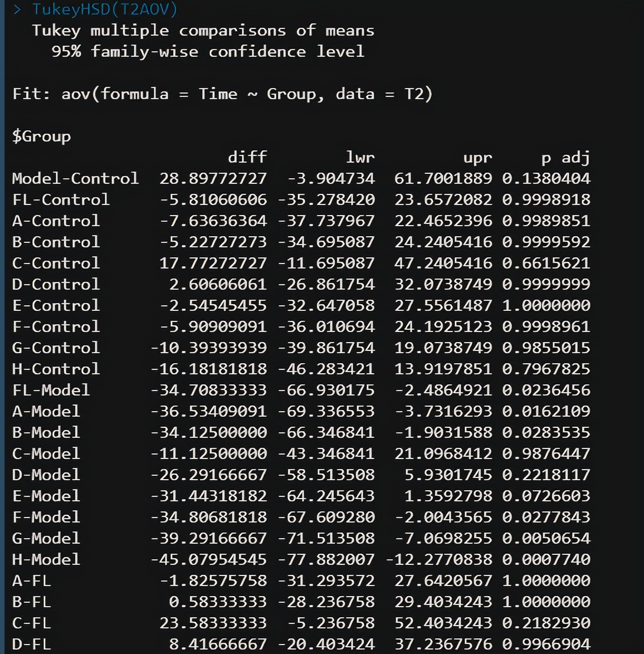Click the FL-Model row label
This screenshot has height=654, width=644.
(51, 390)
